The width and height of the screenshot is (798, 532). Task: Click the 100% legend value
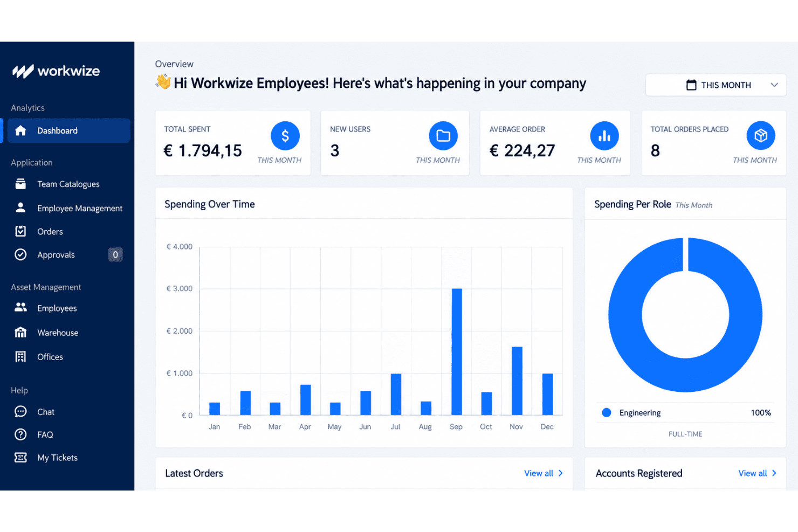click(x=761, y=413)
